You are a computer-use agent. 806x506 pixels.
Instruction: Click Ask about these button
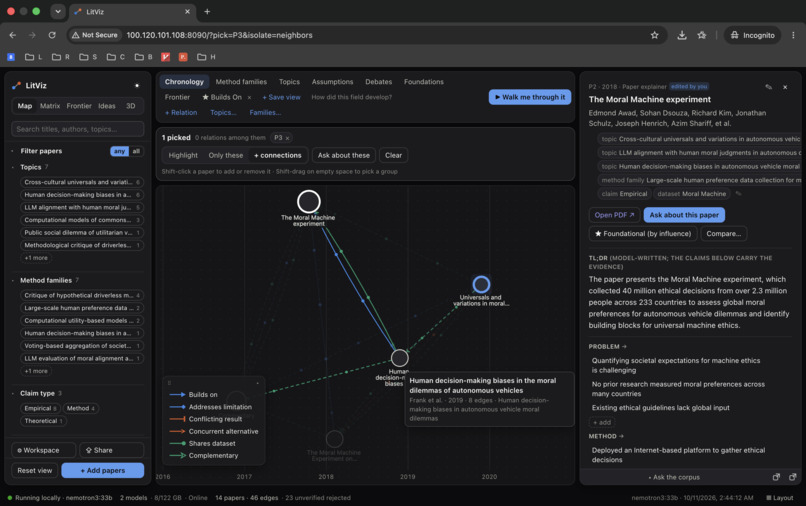[x=343, y=155]
